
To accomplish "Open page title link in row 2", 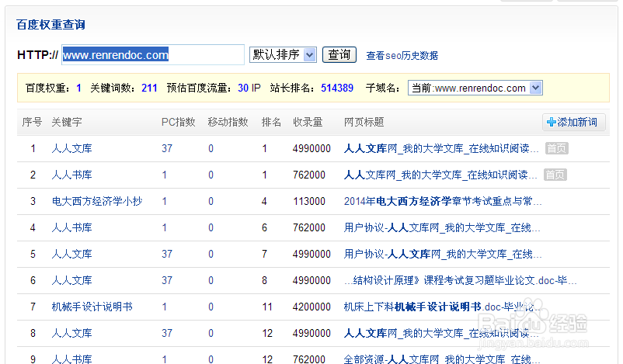I will click(440, 175).
